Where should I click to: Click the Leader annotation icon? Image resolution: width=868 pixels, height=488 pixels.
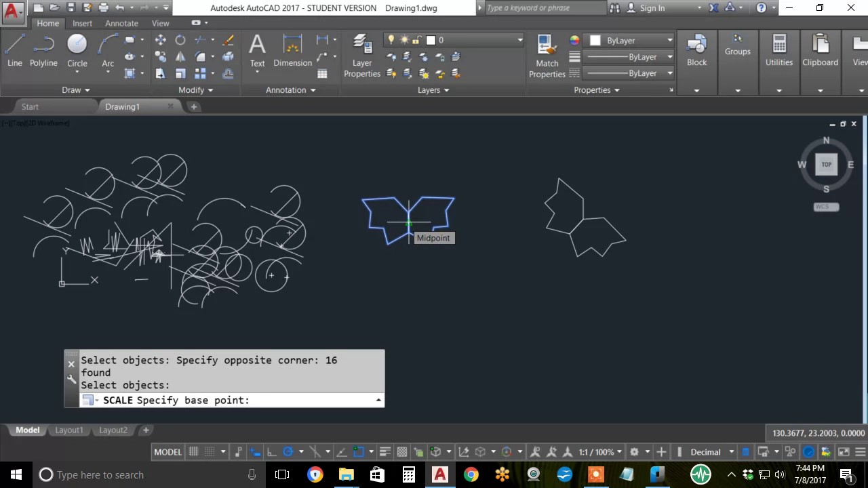[322, 57]
